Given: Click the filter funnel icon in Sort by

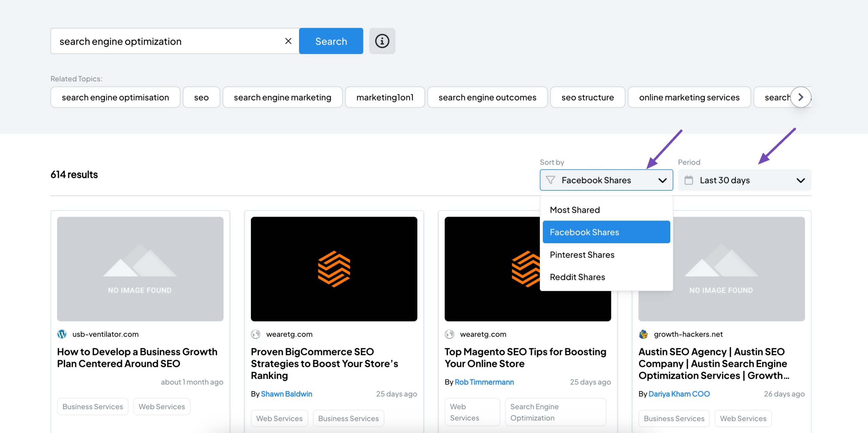Looking at the screenshot, I should 551,180.
